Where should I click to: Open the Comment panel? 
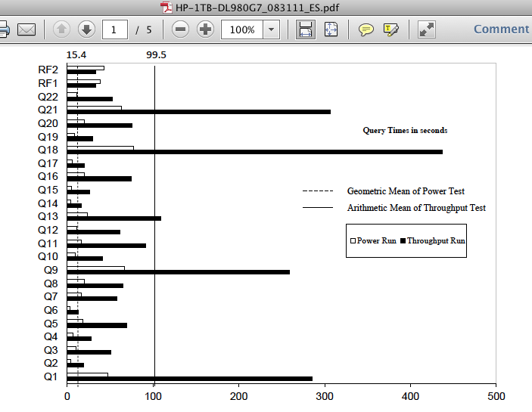[x=501, y=29]
